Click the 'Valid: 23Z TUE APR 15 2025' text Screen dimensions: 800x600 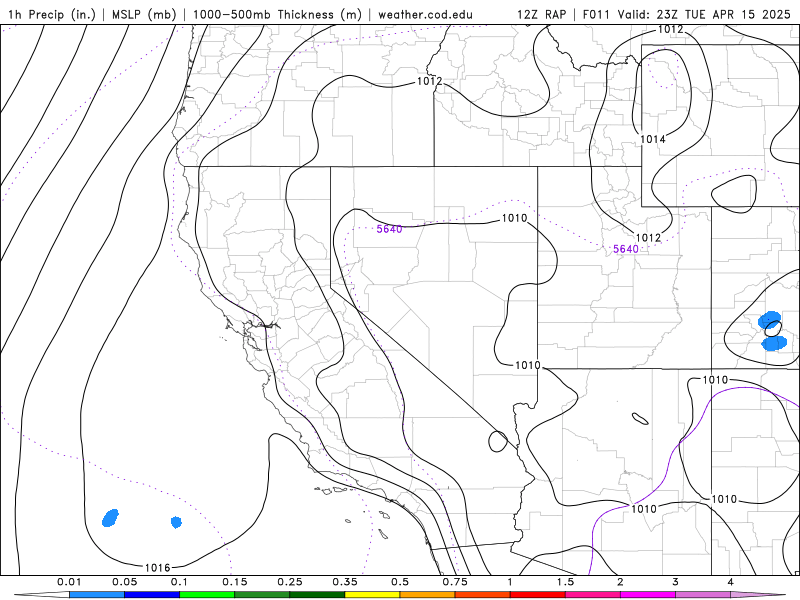pyautogui.click(x=704, y=15)
